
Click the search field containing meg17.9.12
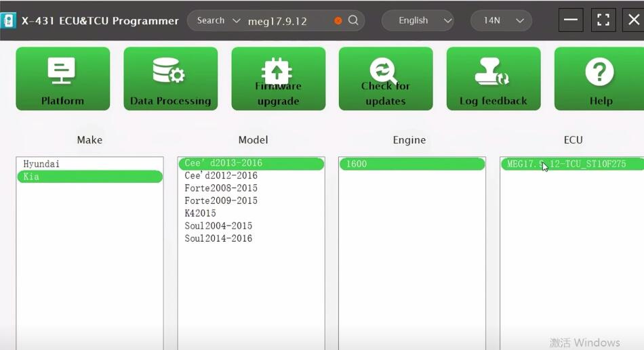point(288,21)
